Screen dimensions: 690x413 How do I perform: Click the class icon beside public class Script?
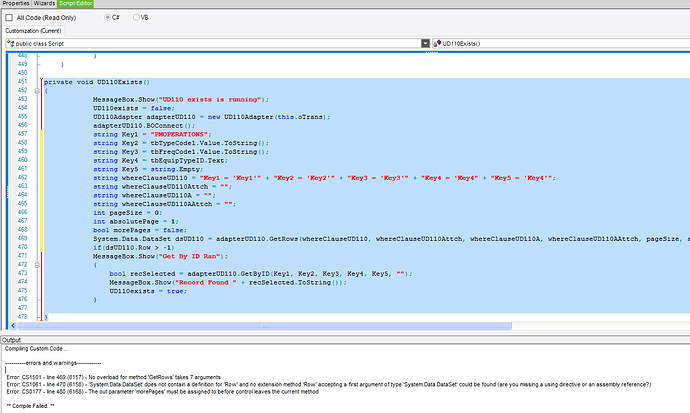10,43
